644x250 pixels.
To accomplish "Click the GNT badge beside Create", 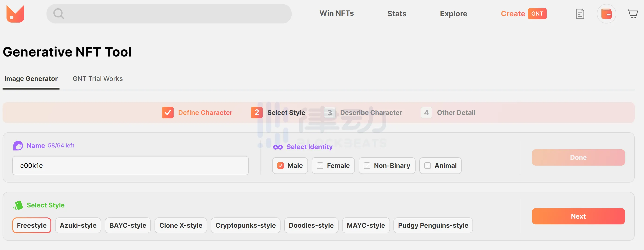I will tap(537, 14).
